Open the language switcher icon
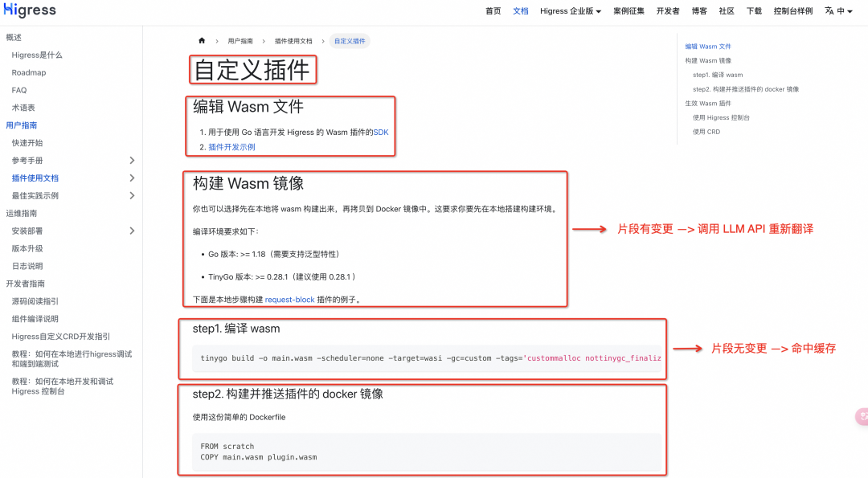The image size is (868, 478). [x=829, y=10]
